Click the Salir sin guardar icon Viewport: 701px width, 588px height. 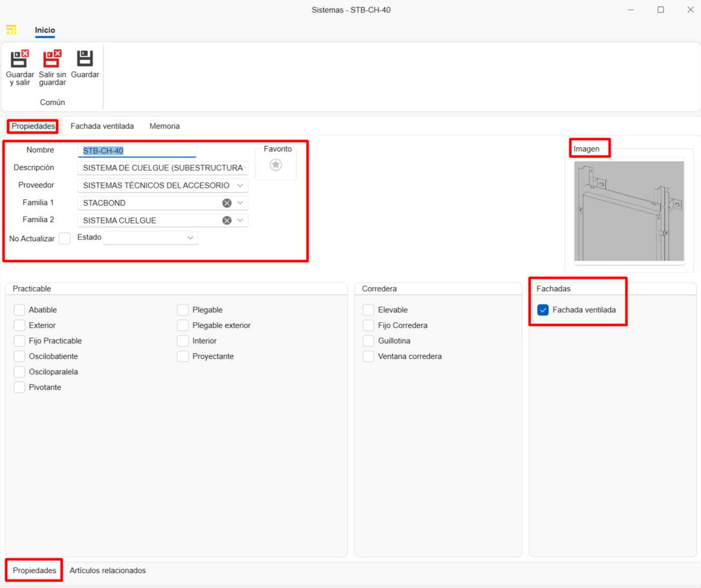point(52,59)
